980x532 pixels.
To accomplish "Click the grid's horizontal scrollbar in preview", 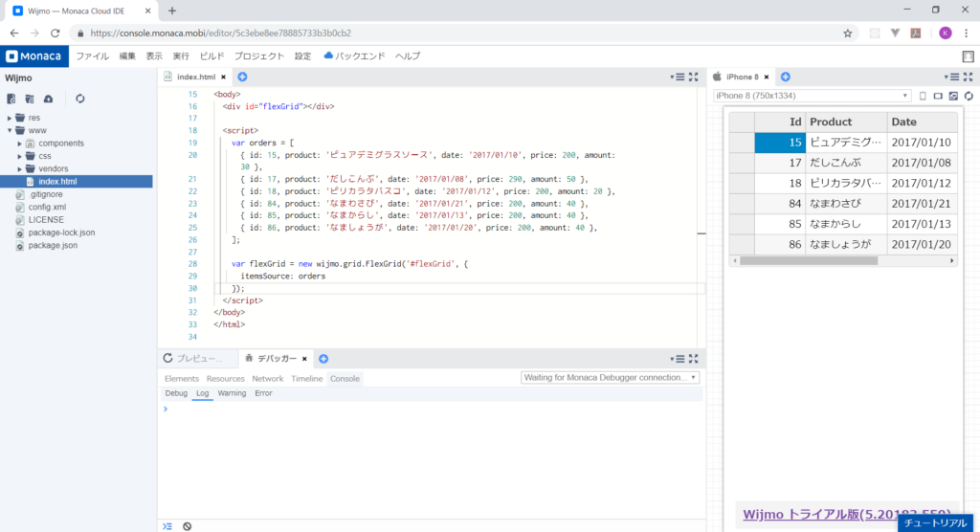I will [x=809, y=260].
